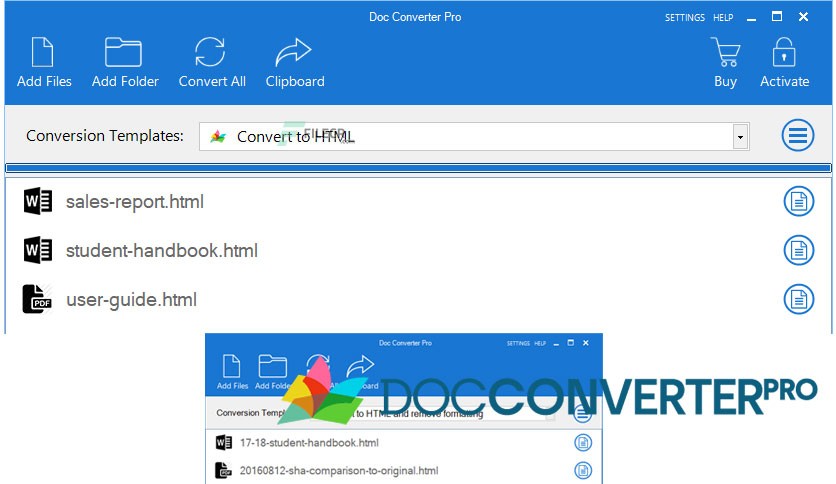836x484 pixels.
Task: Open document view for sales-report.html
Action: 798,201
